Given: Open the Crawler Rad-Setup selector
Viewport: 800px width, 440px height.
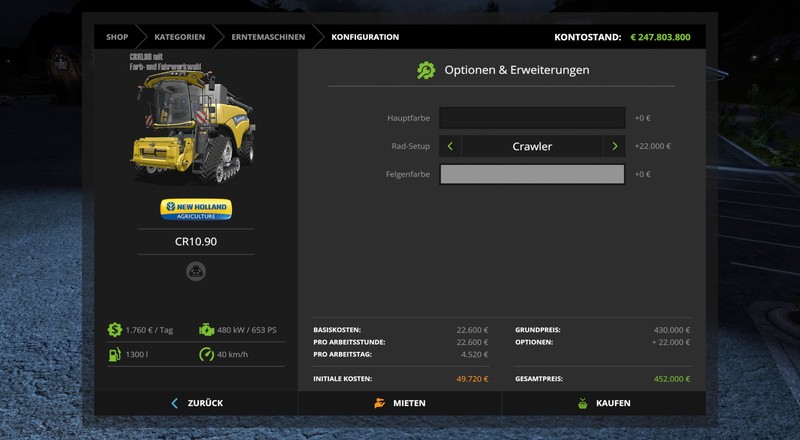Looking at the screenshot, I should point(532,146).
